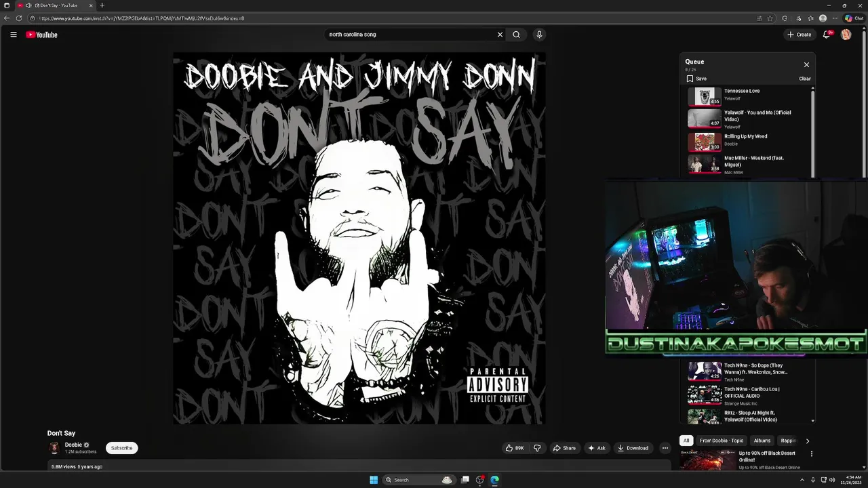
Task: Open YouTube notifications bell
Action: tap(827, 35)
